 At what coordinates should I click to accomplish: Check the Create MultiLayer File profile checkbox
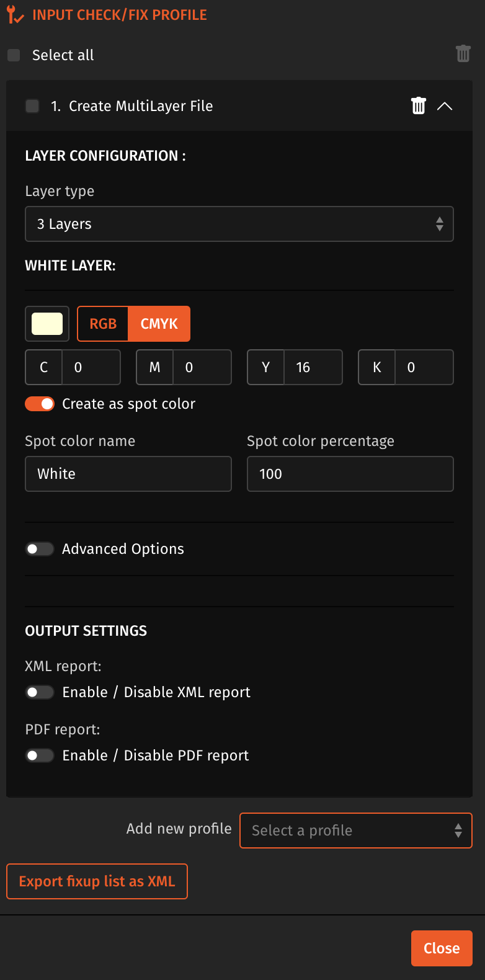click(x=32, y=105)
